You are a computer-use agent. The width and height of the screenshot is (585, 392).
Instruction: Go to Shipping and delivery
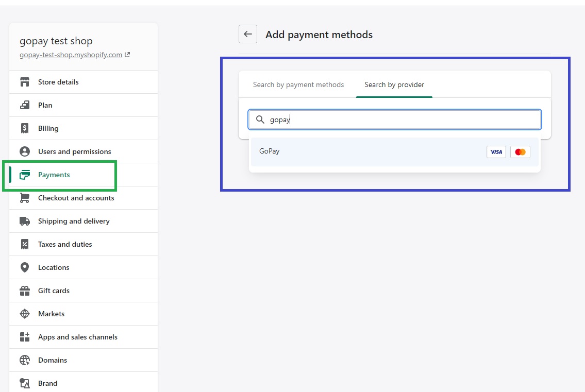point(83,221)
